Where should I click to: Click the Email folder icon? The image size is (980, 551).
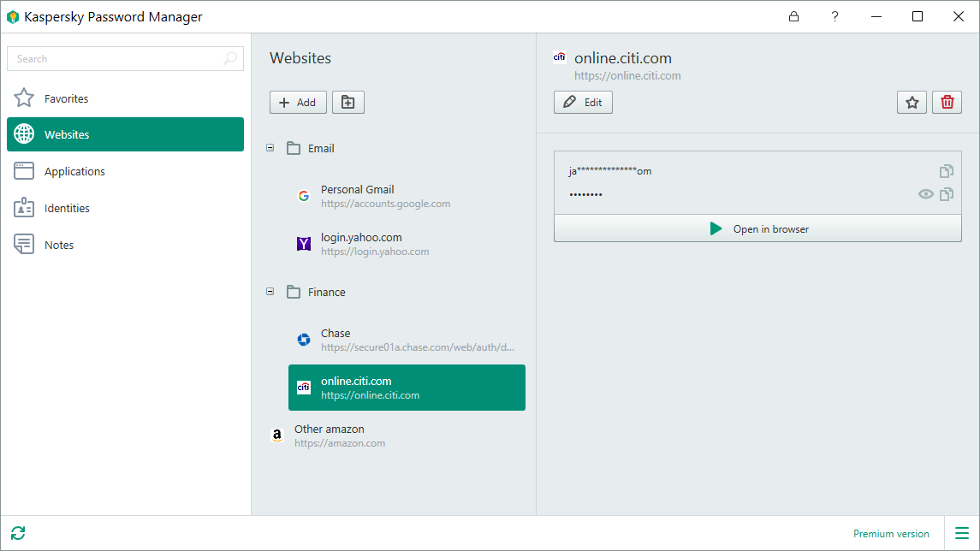pyautogui.click(x=293, y=148)
